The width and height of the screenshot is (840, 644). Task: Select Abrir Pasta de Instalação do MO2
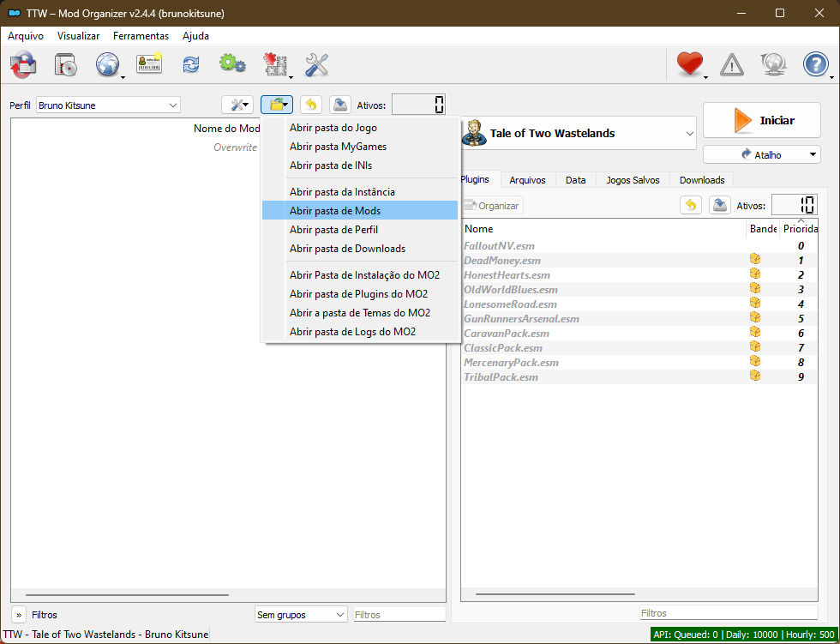click(360, 275)
